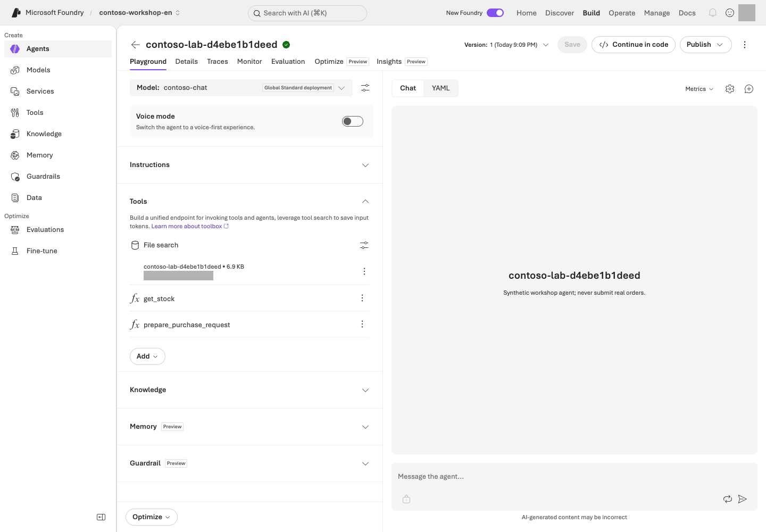
Task: Open the Version dropdown
Action: pyautogui.click(x=506, y=45)
